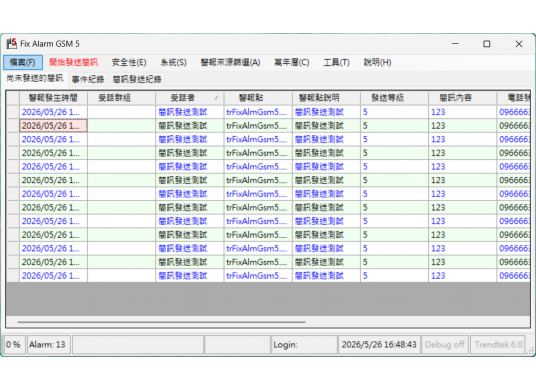Screen dimensions: 536x390
Task: Switch to the 尚未發送的簡訊 tab
Action: tap(35, 78)
